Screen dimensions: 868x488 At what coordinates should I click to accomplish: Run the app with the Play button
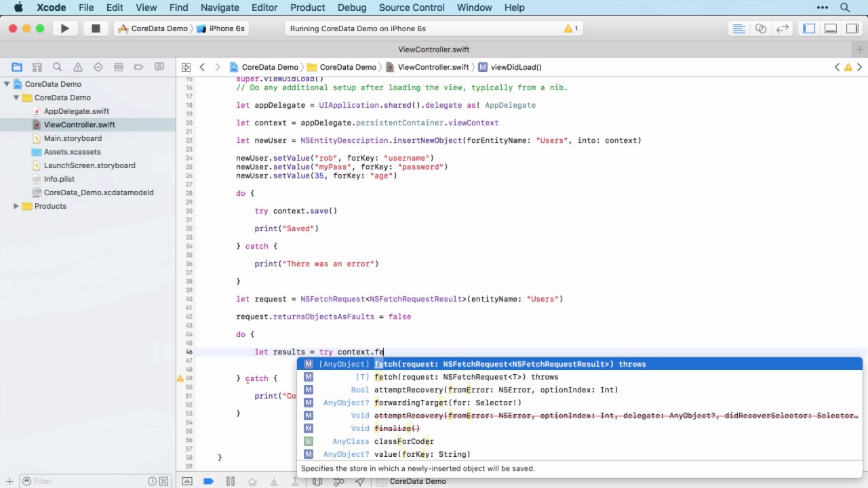(64, 28)
